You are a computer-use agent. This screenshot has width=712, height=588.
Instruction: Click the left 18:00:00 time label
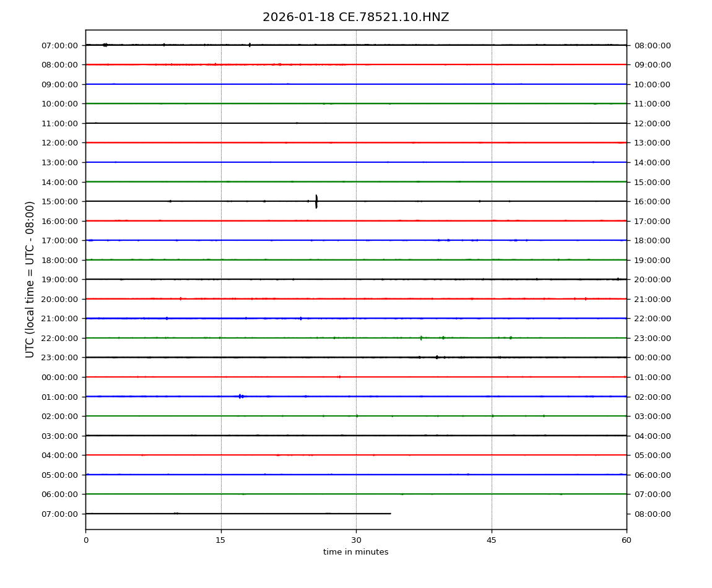click(61, 260)
